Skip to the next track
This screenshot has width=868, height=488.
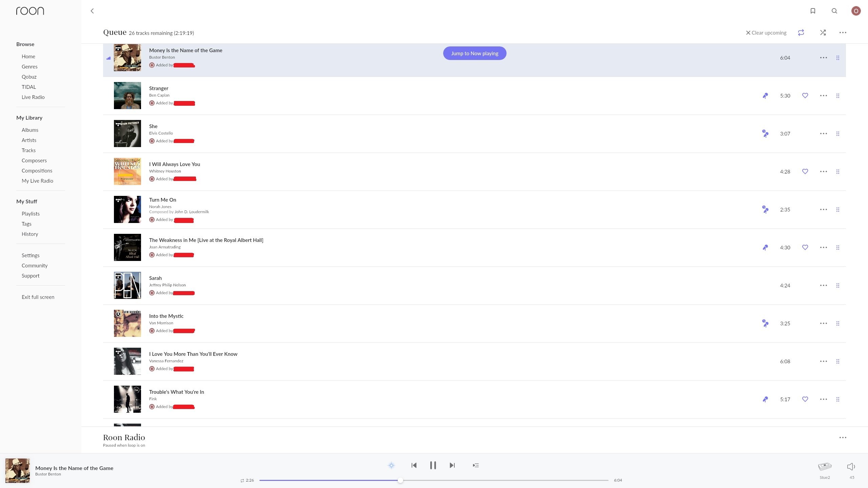pos(452,465)
